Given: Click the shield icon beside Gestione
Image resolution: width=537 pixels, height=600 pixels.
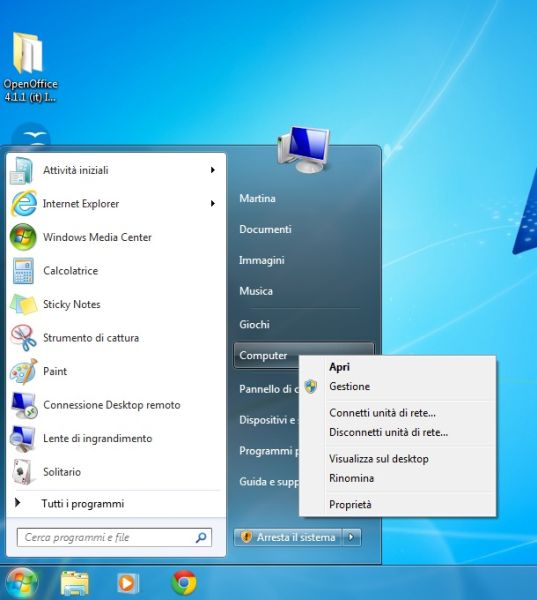Looking at the screenshot, I should coord(311,386).
